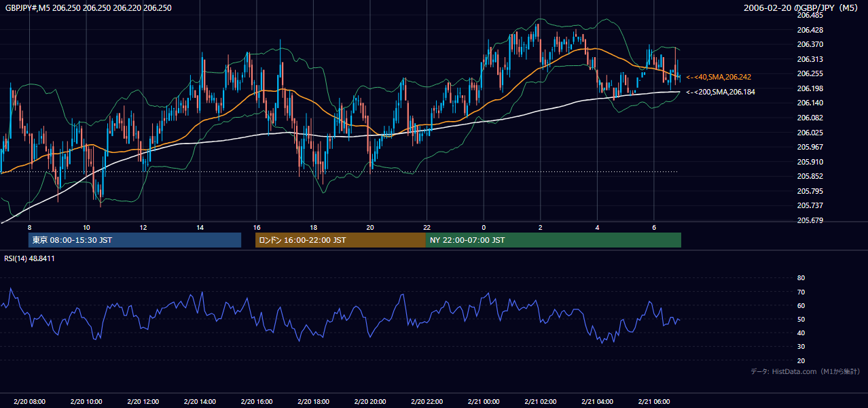
Task: Click price level 206.025 on the axis
Action: (x=810, y=133)
